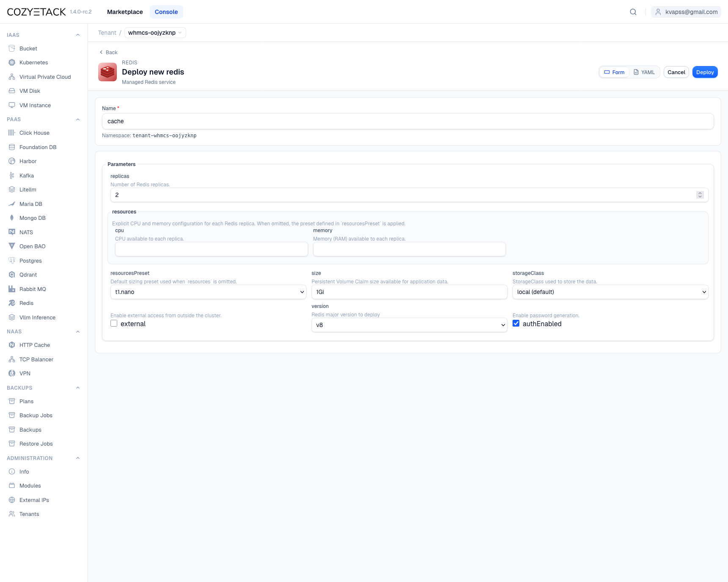Open the TCP Balancer icon
The width and height of the screenshot is (728, 582).
click(x=12, y=359)
